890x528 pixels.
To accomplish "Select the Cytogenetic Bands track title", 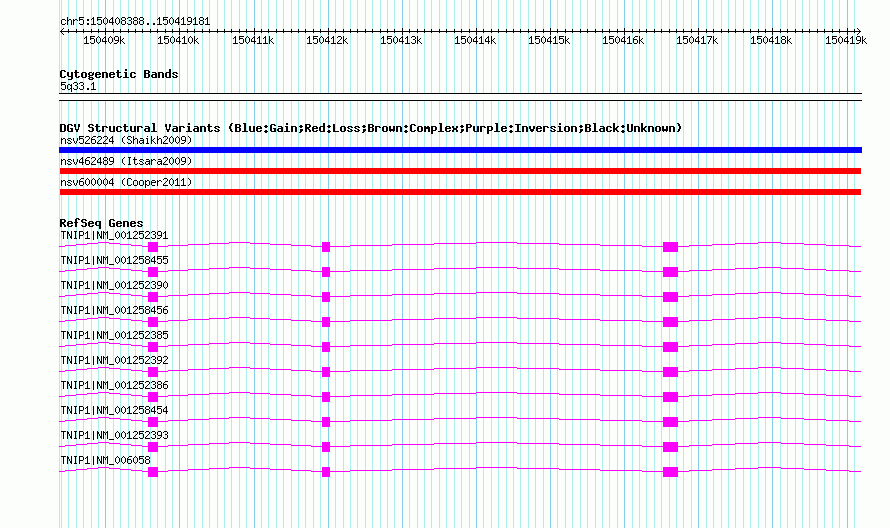I will pyautogui.click(x=119, y=74).
